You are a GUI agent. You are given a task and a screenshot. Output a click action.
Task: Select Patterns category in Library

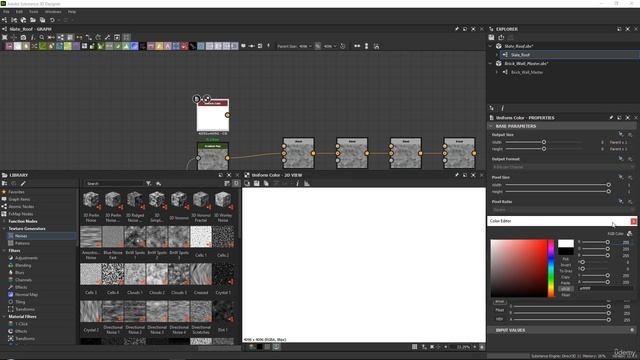(x=22, y=243)
